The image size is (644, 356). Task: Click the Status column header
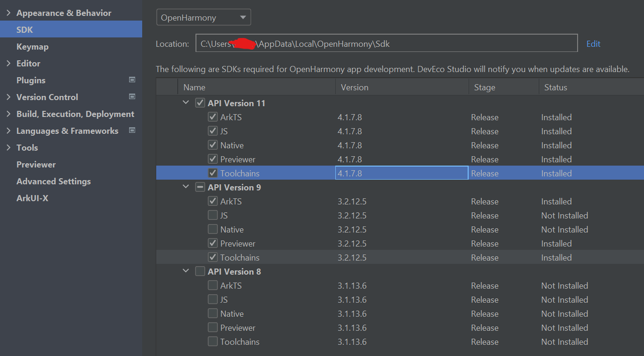click(x=591, y=87)
